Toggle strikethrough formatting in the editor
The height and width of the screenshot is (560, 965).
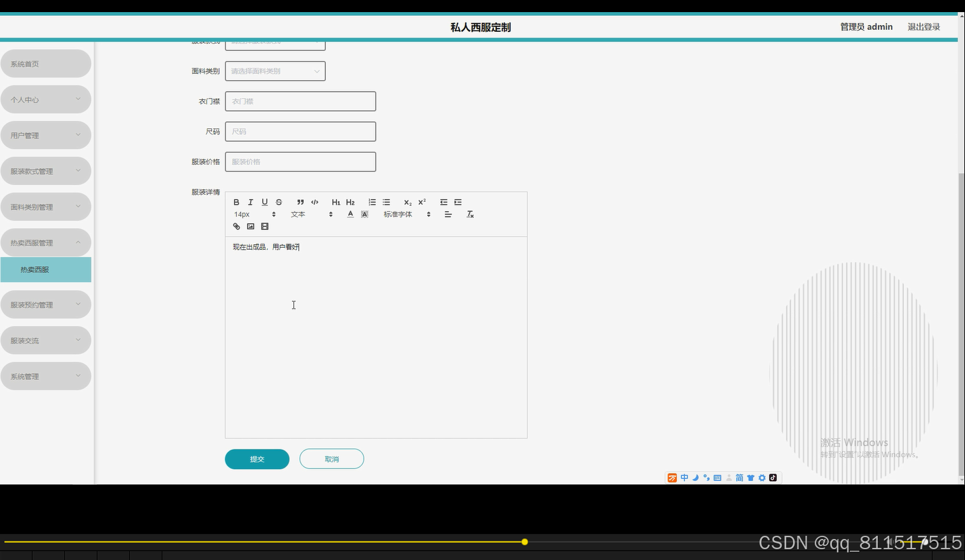click(279, 202)
